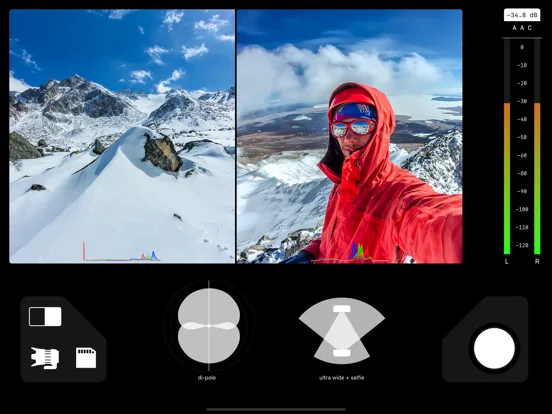
Task: Tap the white record shutter button
Action: [494, 348]
